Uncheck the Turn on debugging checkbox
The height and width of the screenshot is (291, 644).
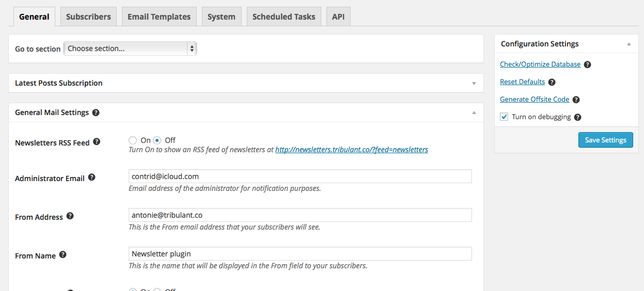pyautogui.click(x=504, y=117)
